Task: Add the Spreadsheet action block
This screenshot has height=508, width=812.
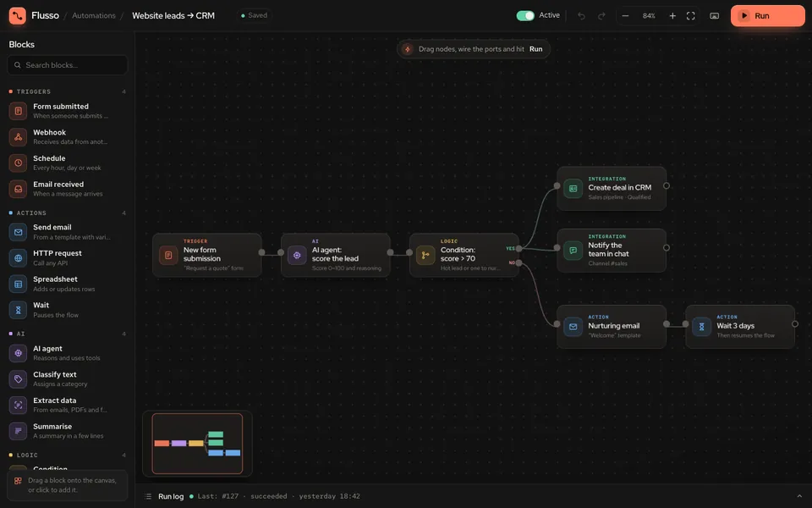Action: point(68,284)
